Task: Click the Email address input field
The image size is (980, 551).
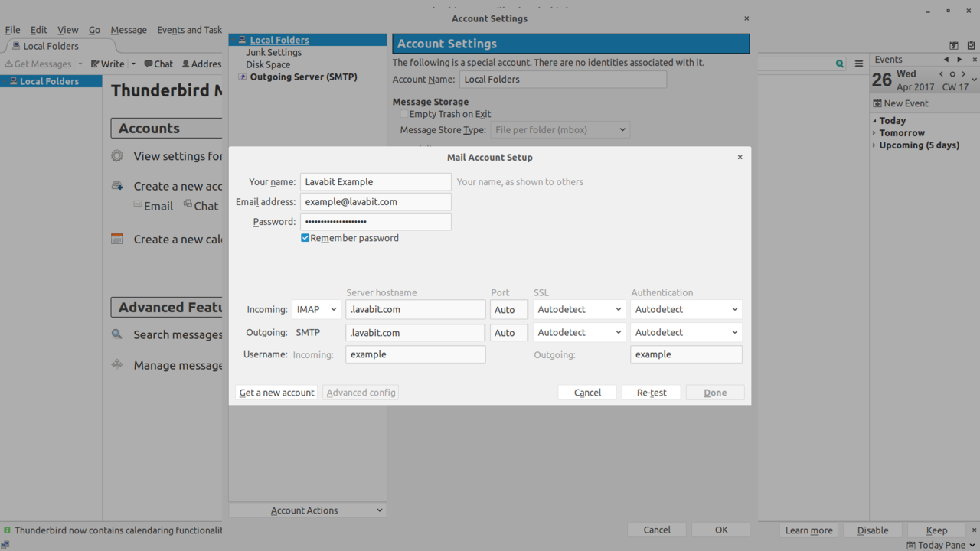Action: point(376,202)
